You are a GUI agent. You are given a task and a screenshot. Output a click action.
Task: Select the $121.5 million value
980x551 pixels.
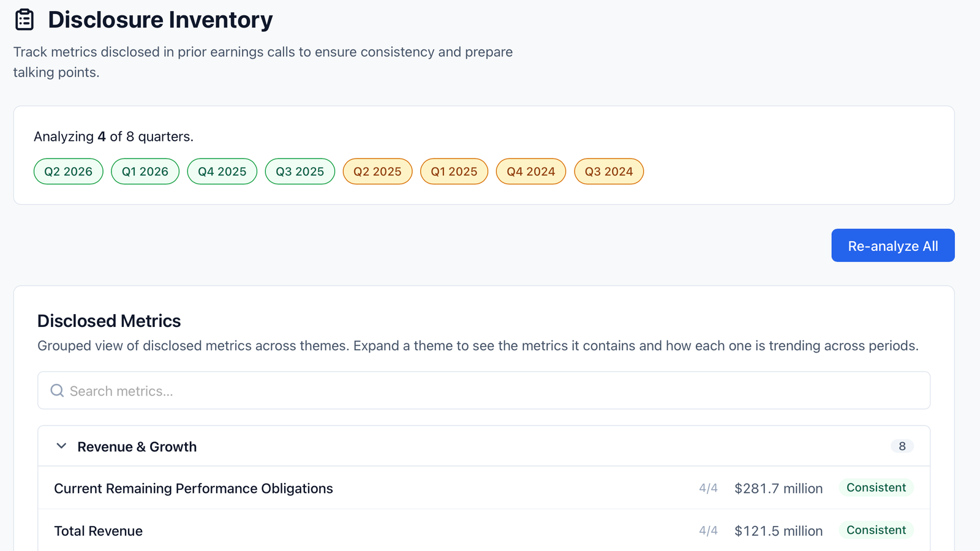[778, 531]
